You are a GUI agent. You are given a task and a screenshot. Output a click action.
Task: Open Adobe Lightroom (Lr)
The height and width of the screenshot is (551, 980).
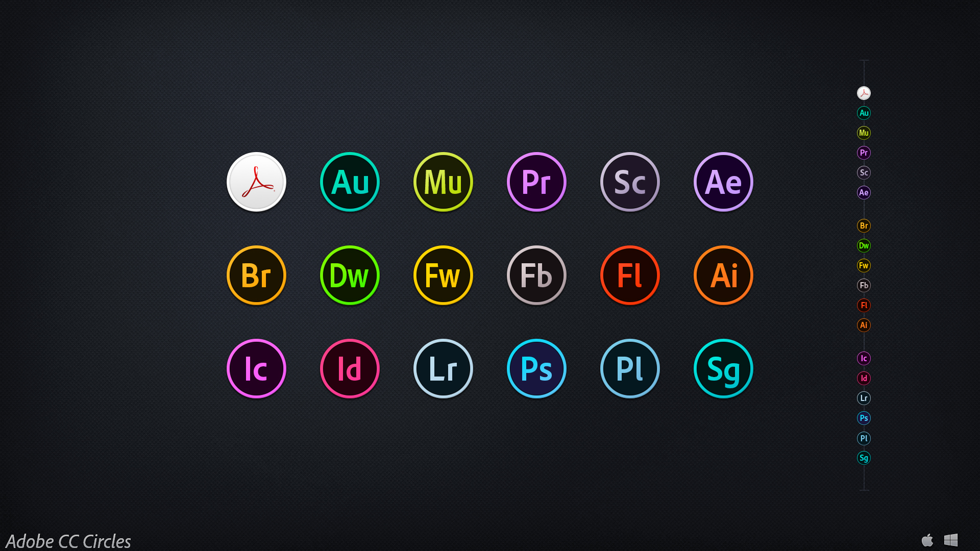[x=443, y=368]
